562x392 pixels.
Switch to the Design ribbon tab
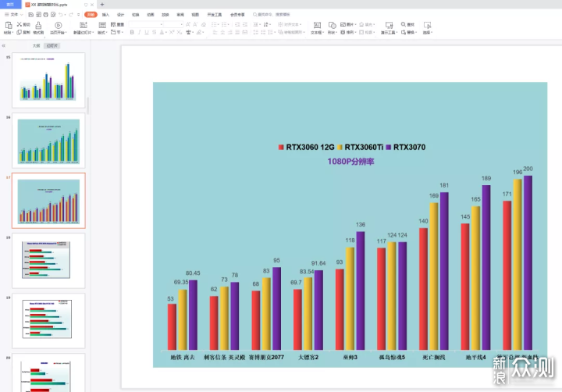pos(120,15)
